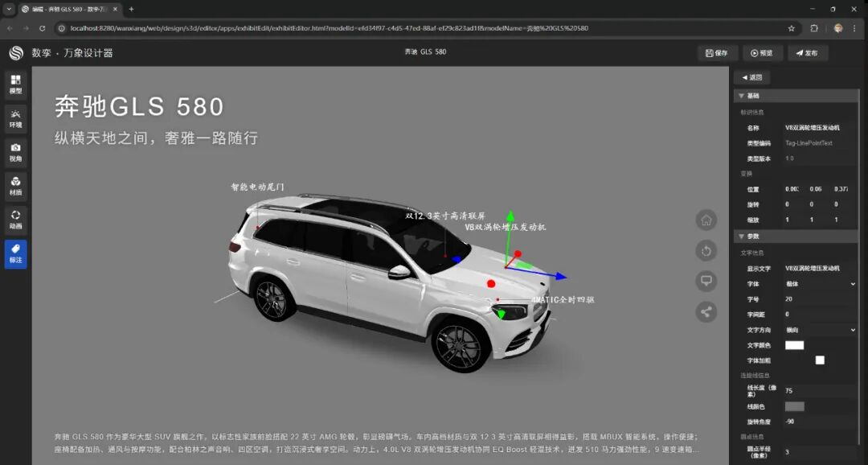The image size is (868, 465).
Task: Select the V8双涡轮增压发动机 label in the viewport
Action: click(x=506, y=227)
